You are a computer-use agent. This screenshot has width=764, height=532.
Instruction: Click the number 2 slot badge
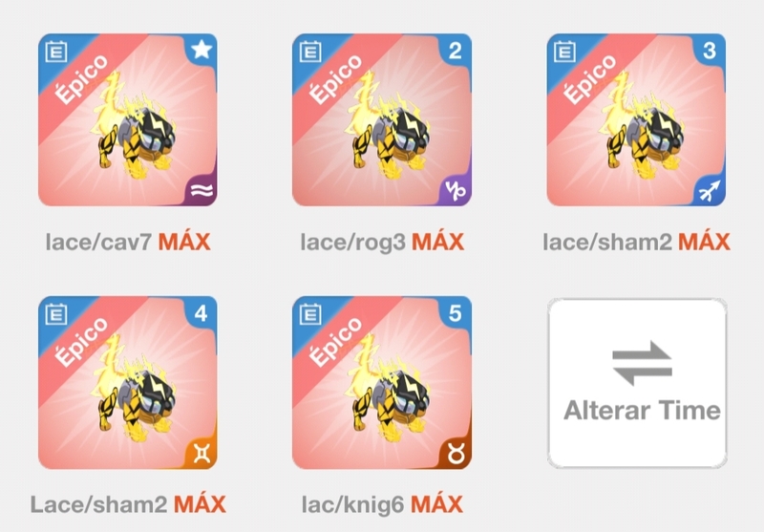tap(456, 51)
